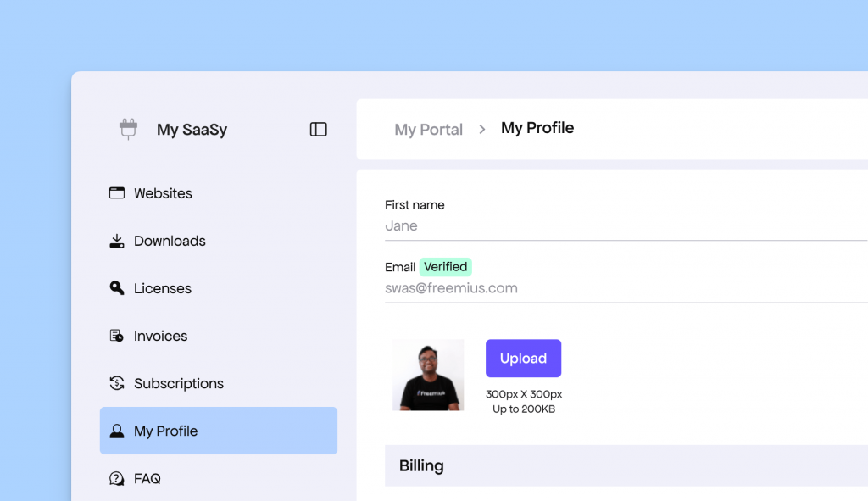Click the Invoices document icon
Screen dimensions: 868x501
116,336
